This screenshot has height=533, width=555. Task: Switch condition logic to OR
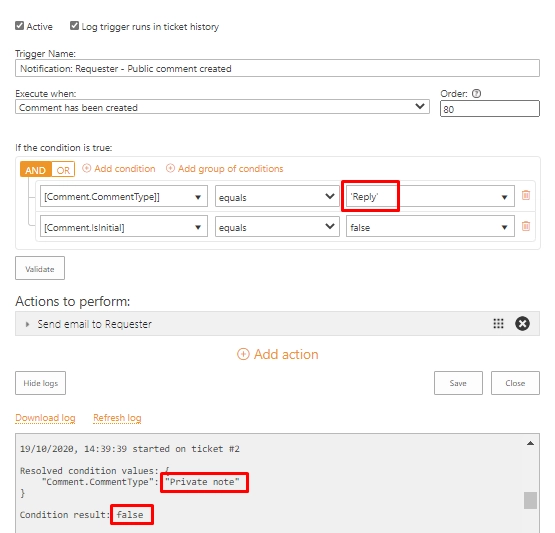coord(63,170)
